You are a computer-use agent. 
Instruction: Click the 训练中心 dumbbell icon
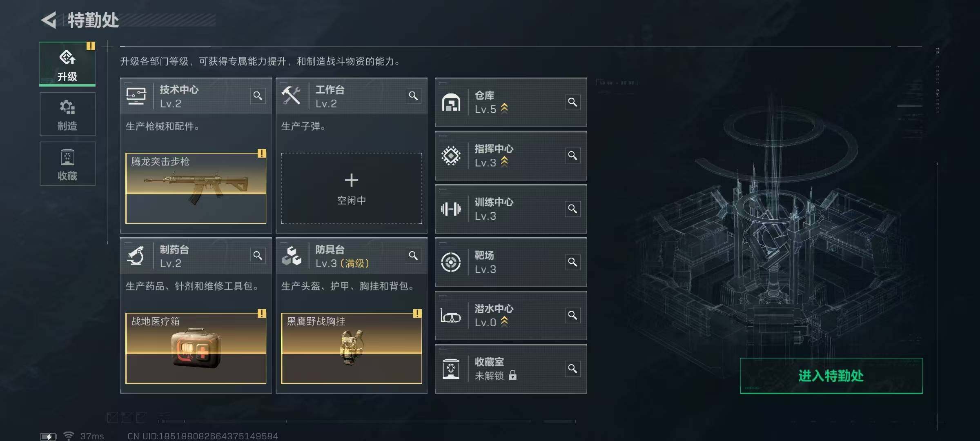click(x=451, y=209)
